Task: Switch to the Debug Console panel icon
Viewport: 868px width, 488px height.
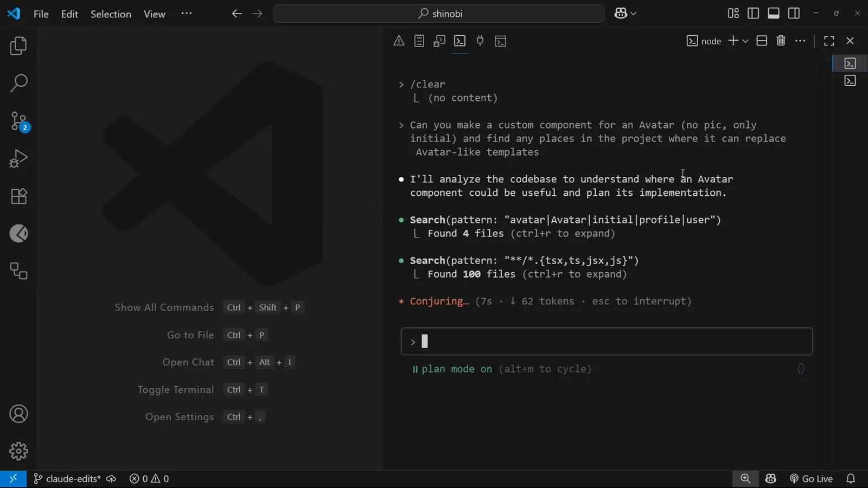Action: coord(439,41)
